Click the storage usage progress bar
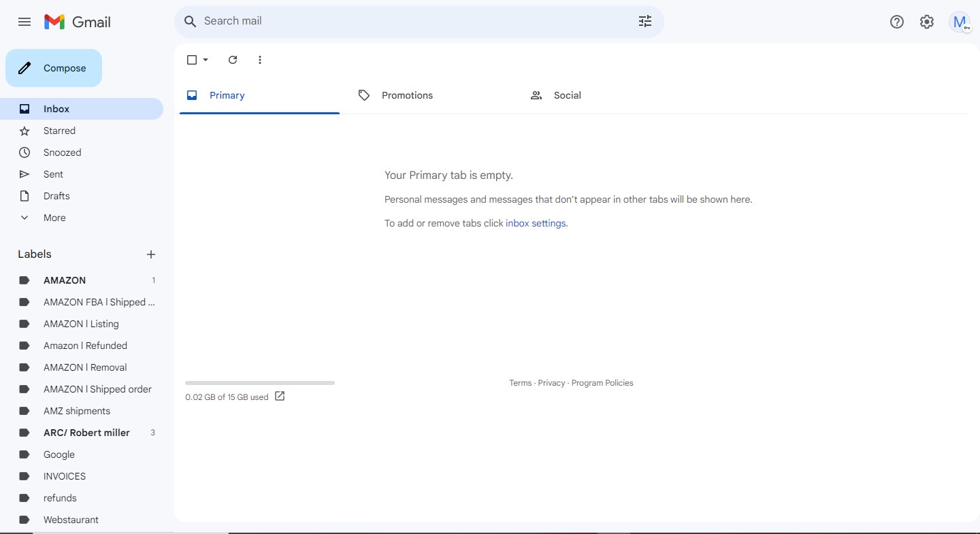This screenshot has height=534, width=980. (260, 383)
